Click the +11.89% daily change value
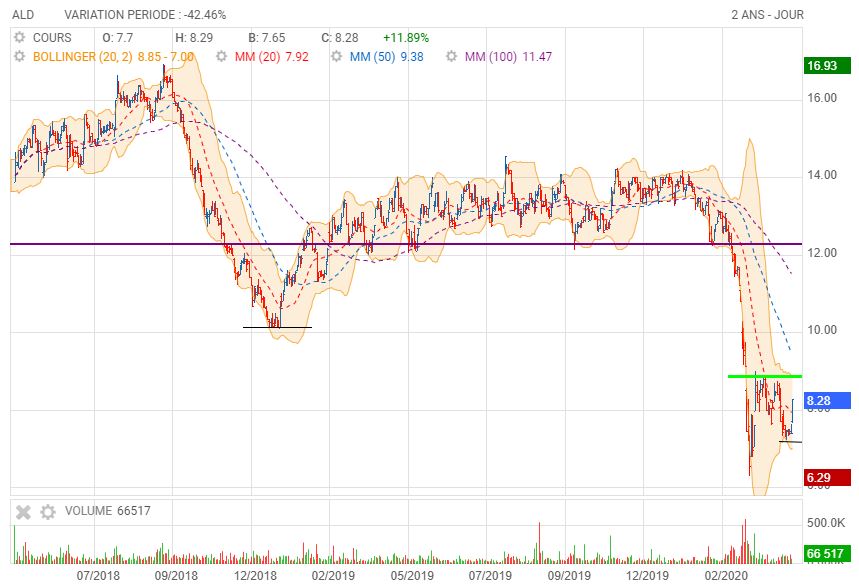Image resolution: width=859 pixels, height=584 pixels. click(406, 38)
